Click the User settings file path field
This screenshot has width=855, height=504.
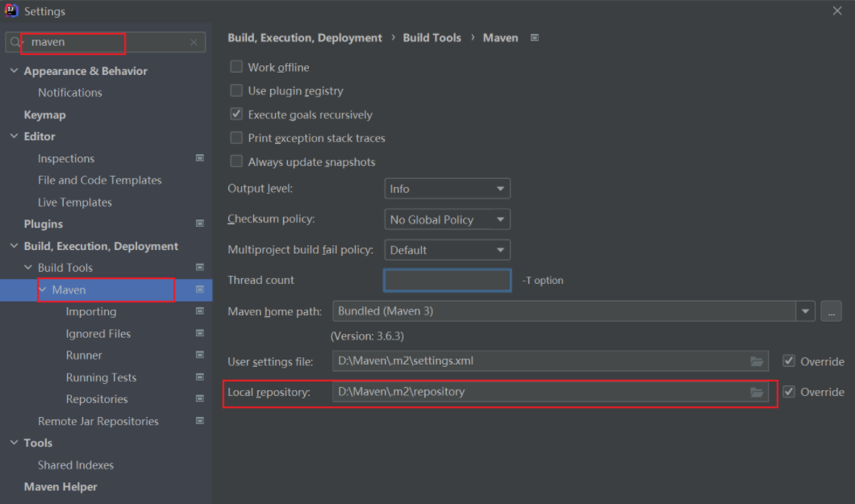point(551,360)
